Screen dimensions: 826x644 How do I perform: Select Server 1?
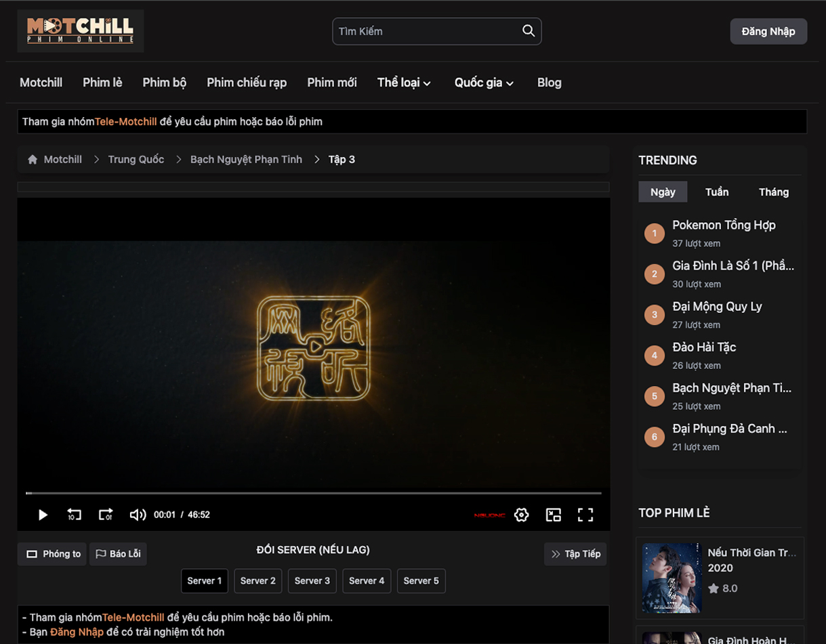point(205,581)
